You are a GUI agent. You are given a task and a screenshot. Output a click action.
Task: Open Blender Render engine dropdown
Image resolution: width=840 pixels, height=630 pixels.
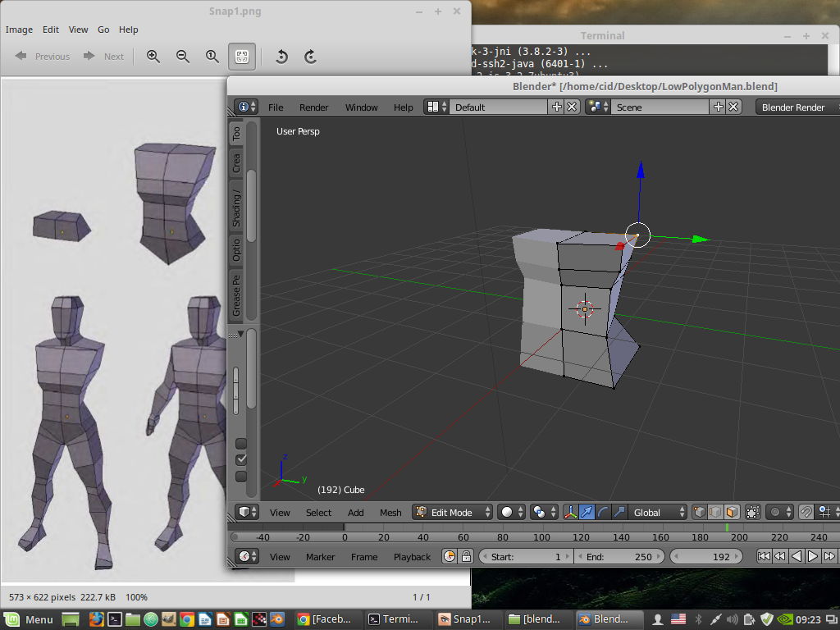tap(797, 107)
